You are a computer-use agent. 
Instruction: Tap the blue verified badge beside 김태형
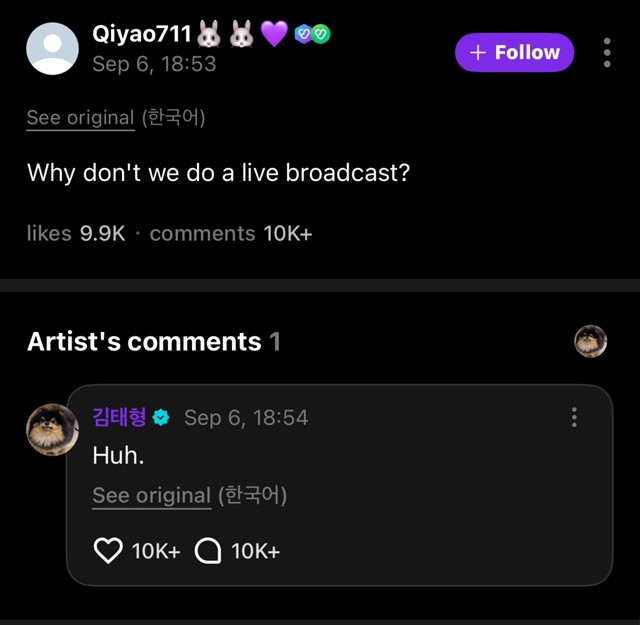(x=161, y=418)
